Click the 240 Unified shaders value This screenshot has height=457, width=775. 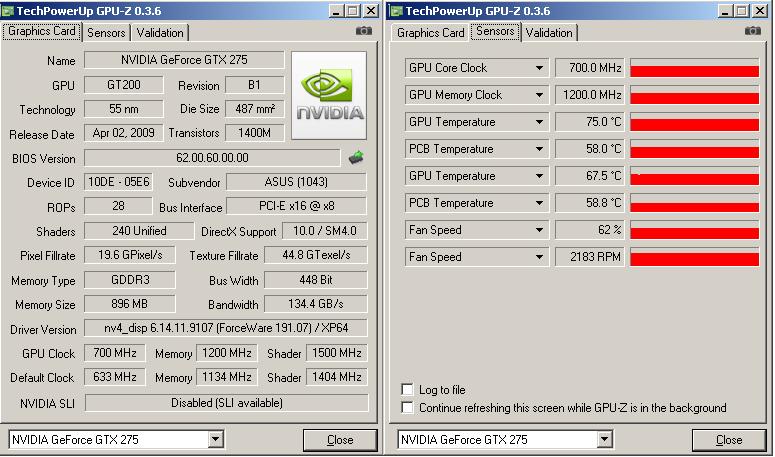click(139, 231)
